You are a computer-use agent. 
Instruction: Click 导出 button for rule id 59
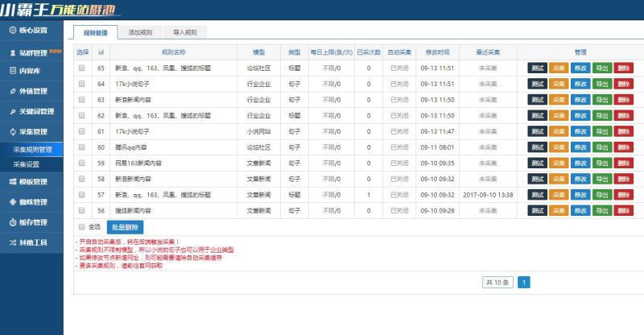(602, 163)
